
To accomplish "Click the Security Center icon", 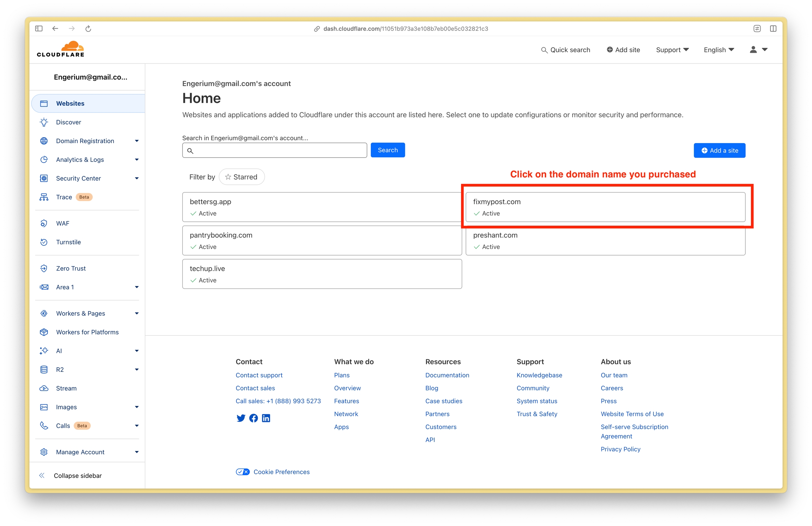I will point(44,178).
